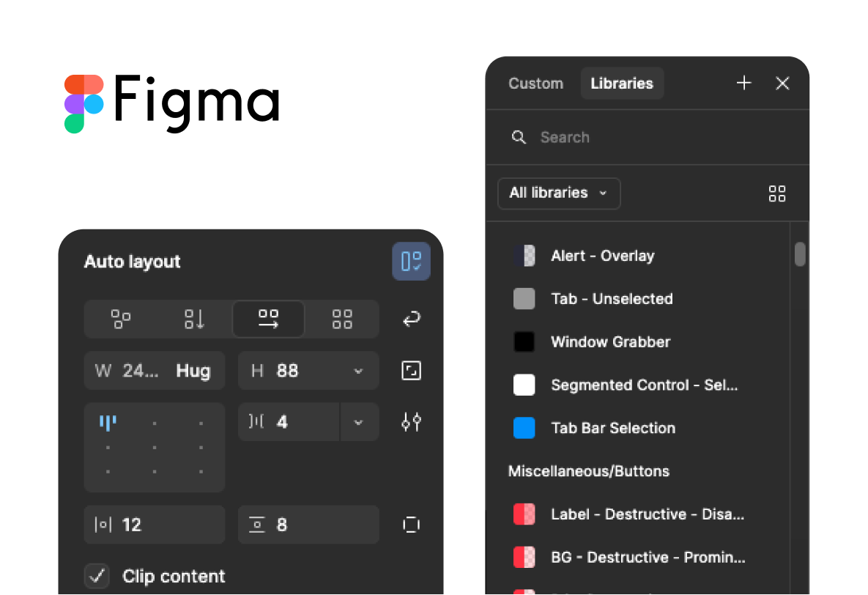
Task: Click the search magnifier icon
Action: coord(519,137)
